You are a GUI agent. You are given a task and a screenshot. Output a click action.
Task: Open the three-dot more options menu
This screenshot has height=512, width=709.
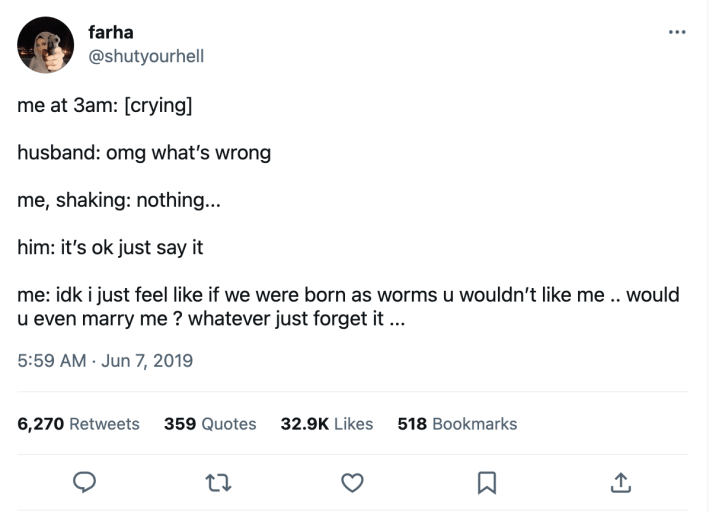point(678,32)
